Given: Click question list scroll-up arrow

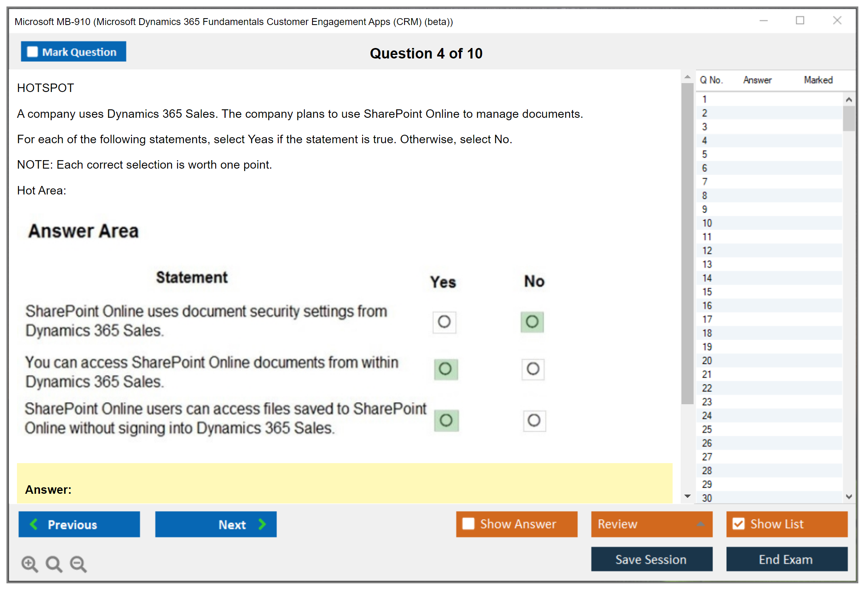Looking at the screenshot, I should click(x=849, y=100).
